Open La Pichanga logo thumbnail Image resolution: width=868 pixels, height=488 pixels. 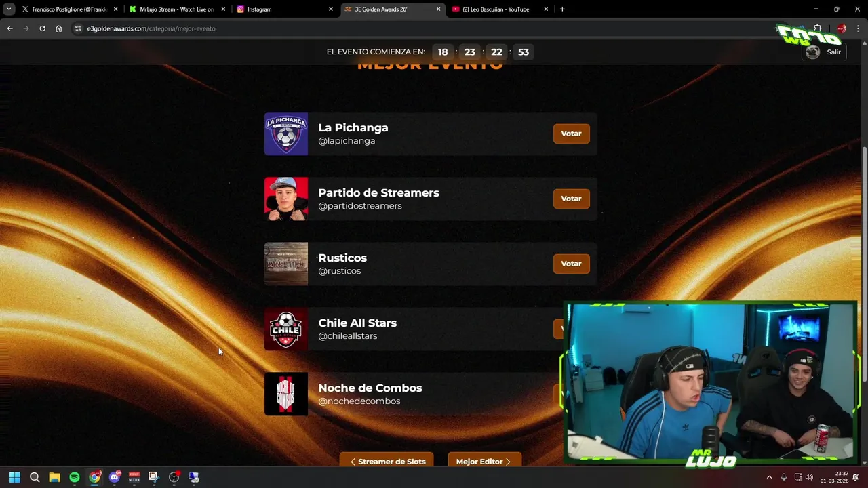pyautogui.click(x=286, y=134)
